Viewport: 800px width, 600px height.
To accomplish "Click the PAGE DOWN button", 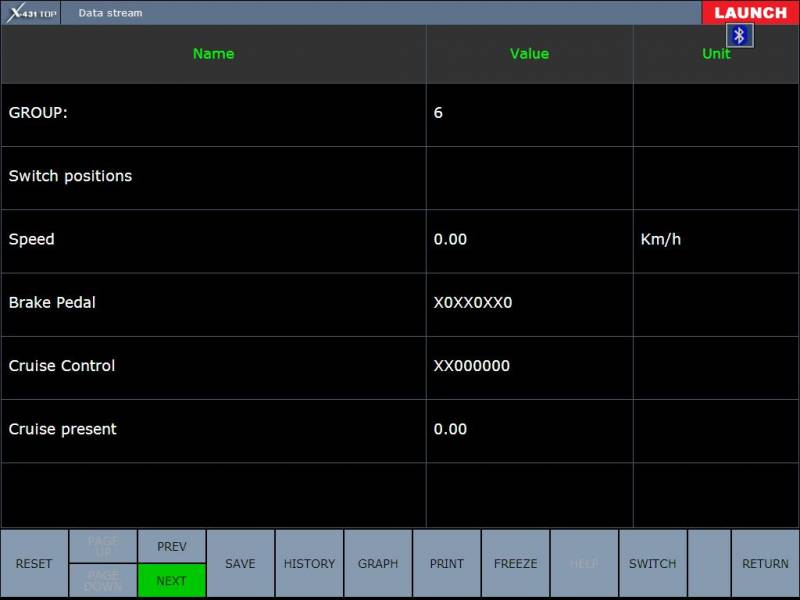I will pos(103,581).
